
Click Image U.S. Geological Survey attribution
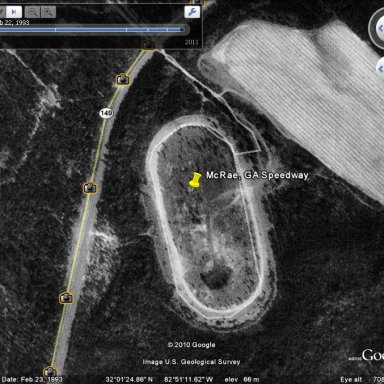coord(191,362)
